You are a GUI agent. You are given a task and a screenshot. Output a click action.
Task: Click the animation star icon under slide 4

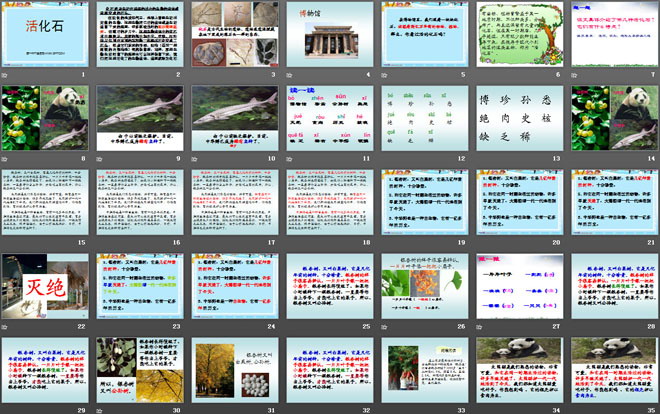(x=289, y=75)
